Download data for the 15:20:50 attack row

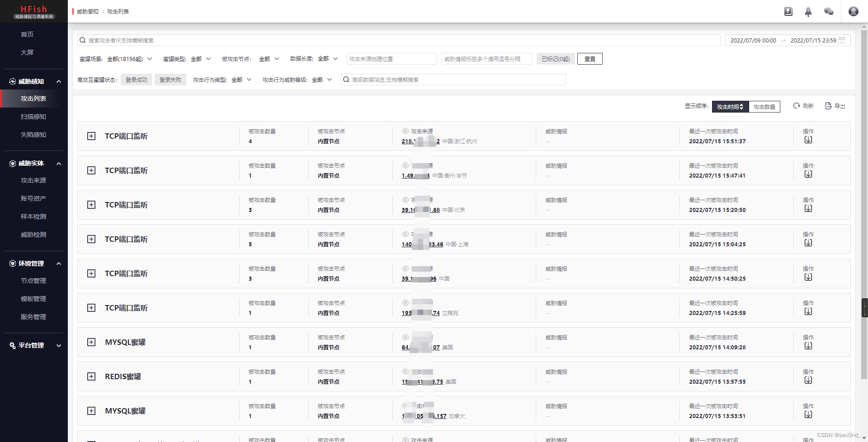click(x=808, y=209)
